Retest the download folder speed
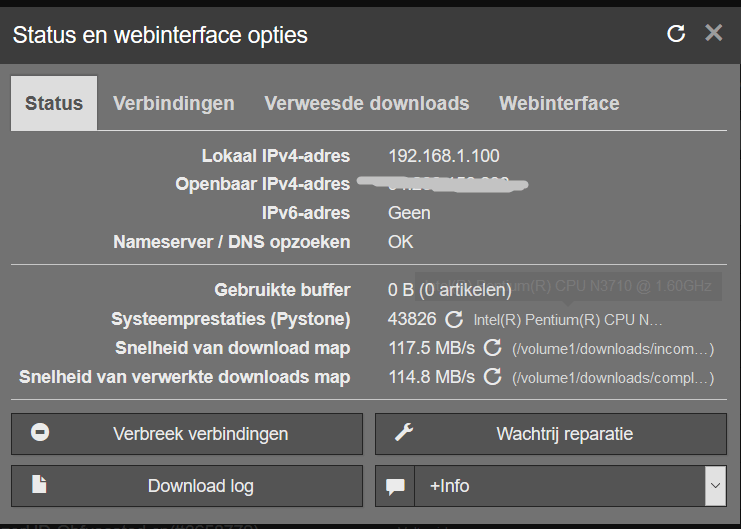The height and width of the screenshot is (529, 741). coord(492,348)
